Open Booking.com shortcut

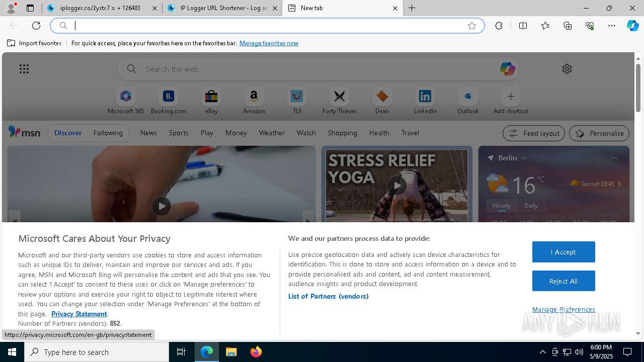pos(169,101)
